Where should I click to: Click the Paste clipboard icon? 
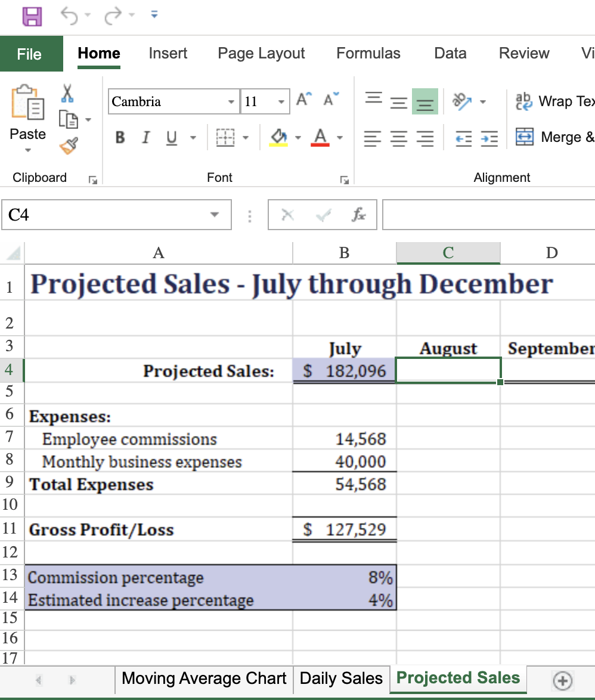(27, 102)
